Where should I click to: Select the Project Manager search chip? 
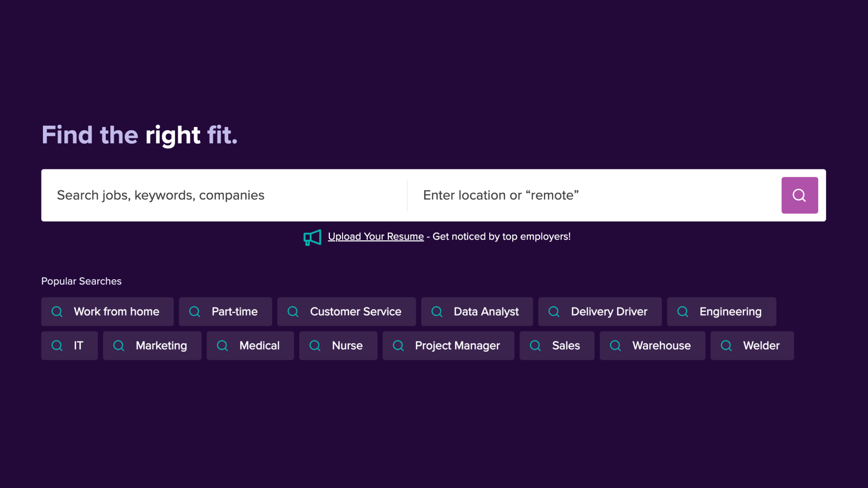448,346
